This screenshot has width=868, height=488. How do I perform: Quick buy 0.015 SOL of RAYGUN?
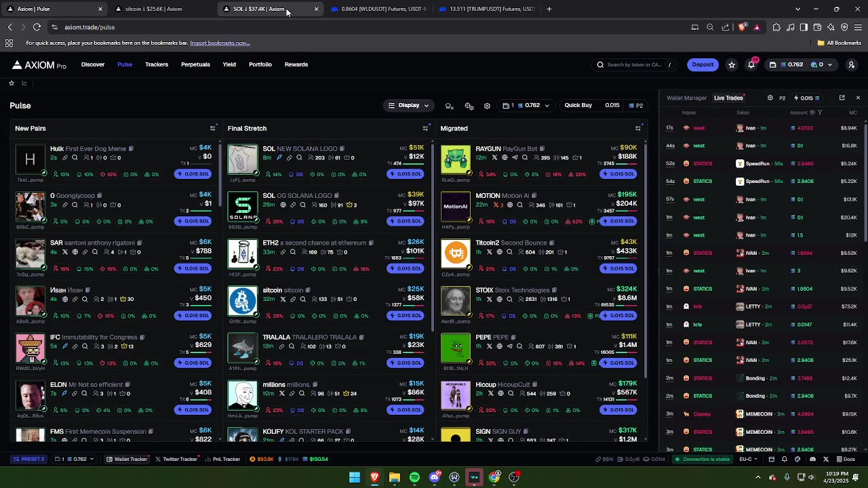618,174
